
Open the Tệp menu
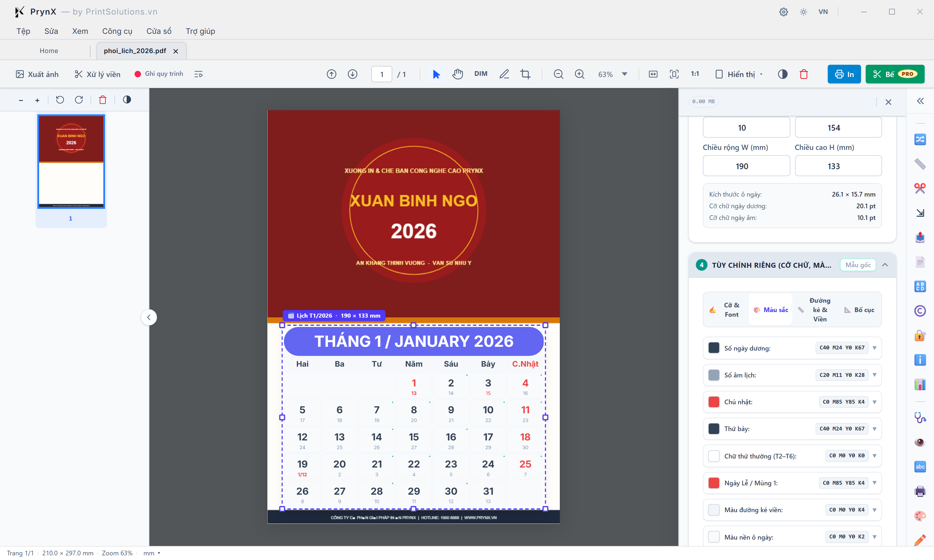tap(23, 31)
